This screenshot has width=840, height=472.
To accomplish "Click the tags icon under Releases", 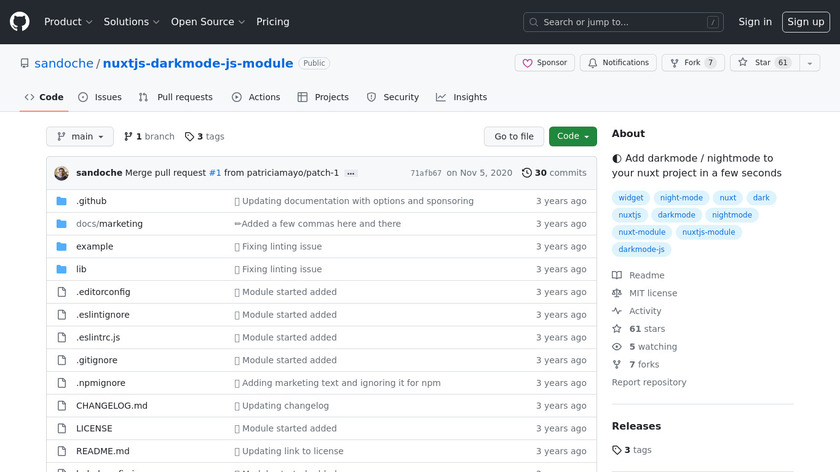I will point(617,450).
